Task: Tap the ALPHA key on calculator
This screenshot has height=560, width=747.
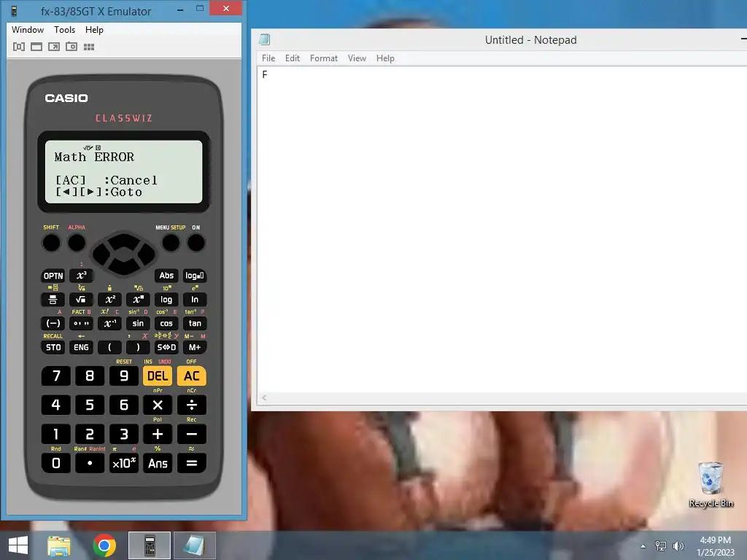Action: coord(76,243)
